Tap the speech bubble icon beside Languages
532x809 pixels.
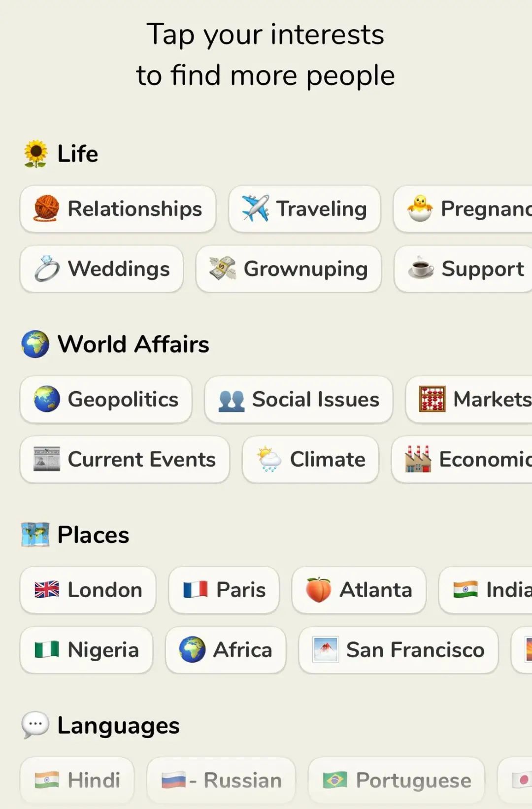35,725
